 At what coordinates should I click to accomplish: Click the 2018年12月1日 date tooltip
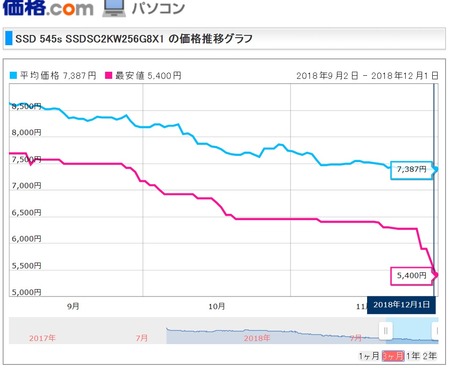tap(401, 305)
